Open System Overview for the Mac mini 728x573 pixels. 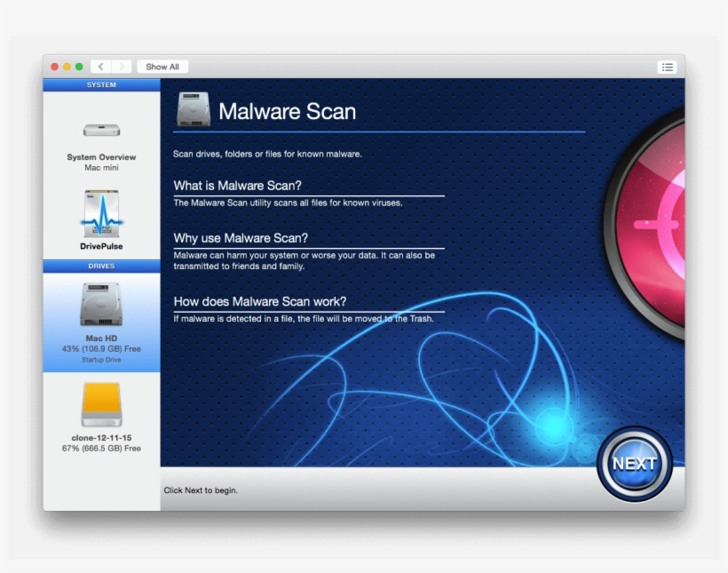tap(100, 129)
